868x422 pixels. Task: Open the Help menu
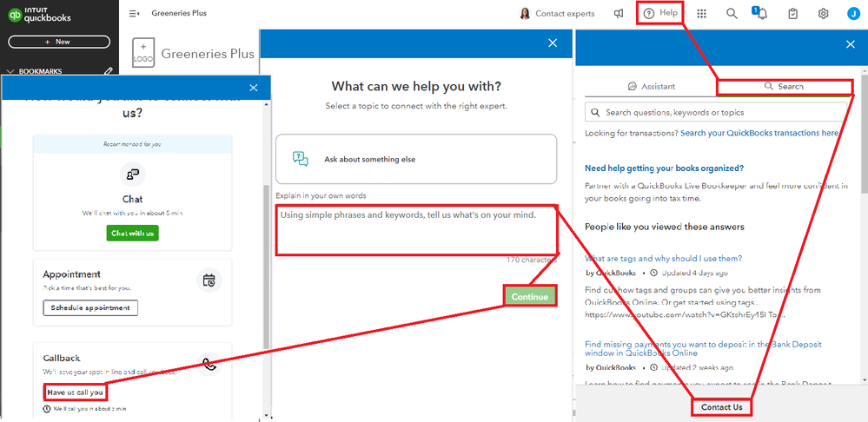660,13
